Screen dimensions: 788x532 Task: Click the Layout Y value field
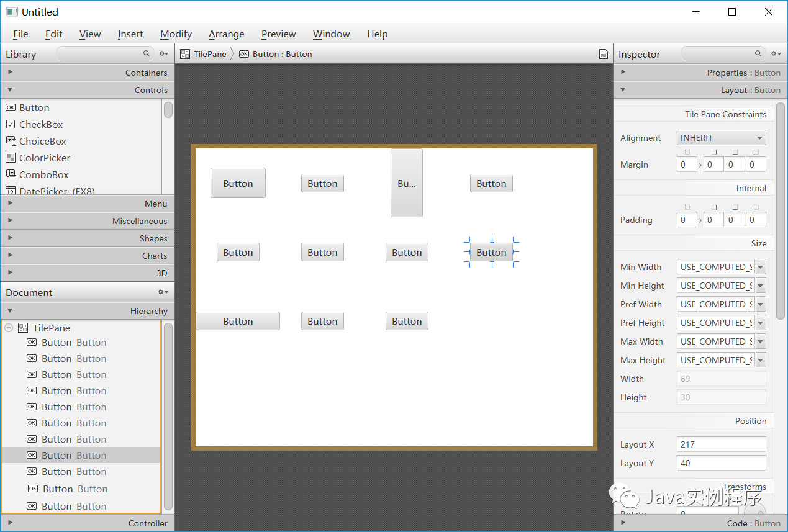pyautogui.click(x=721, y=463)
